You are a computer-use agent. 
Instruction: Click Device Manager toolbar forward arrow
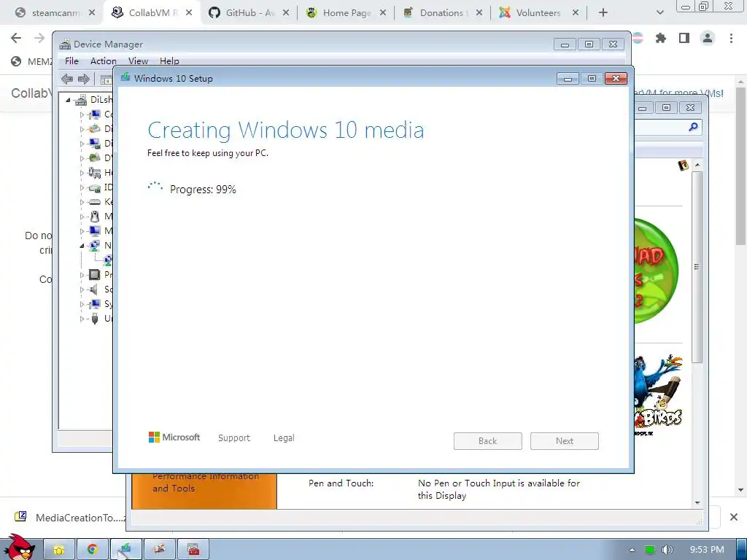(x=84, y=79)
